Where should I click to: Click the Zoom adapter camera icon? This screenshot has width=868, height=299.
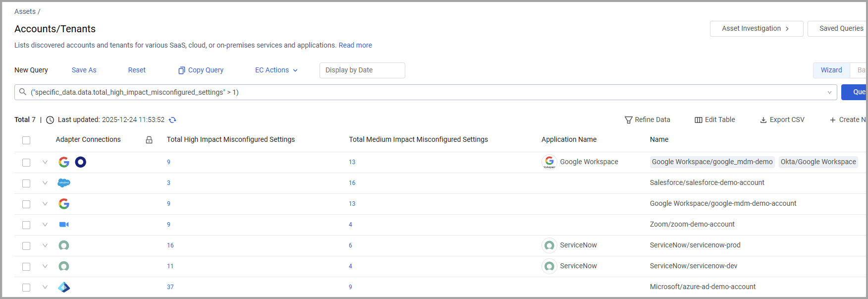coord(64,225)
